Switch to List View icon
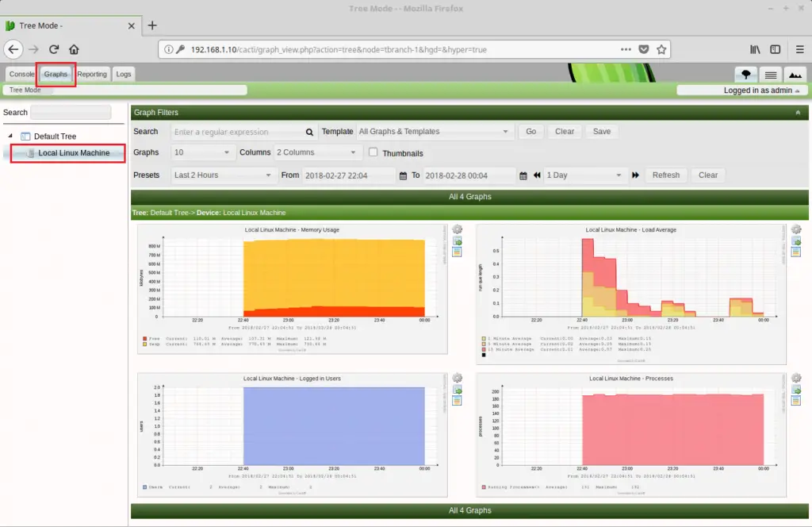812x527 pixels. (x=771, y=75)
